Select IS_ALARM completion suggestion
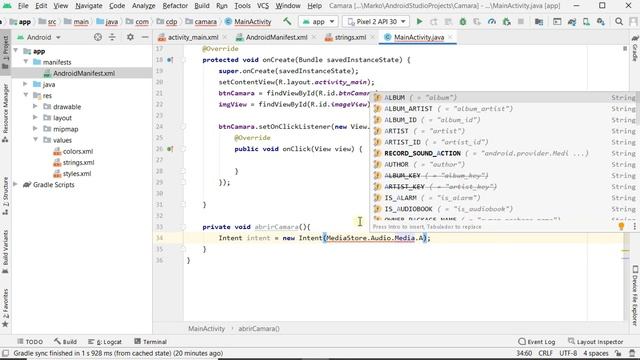Viewport: 640px width, 360px height. (x=504, y=198)
